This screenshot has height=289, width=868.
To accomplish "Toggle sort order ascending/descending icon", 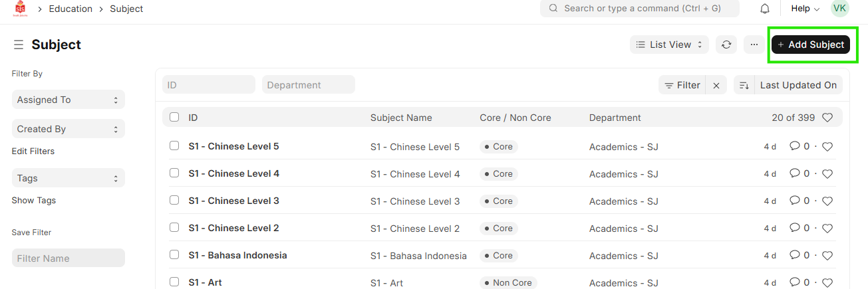I will (x=744, y=85).
